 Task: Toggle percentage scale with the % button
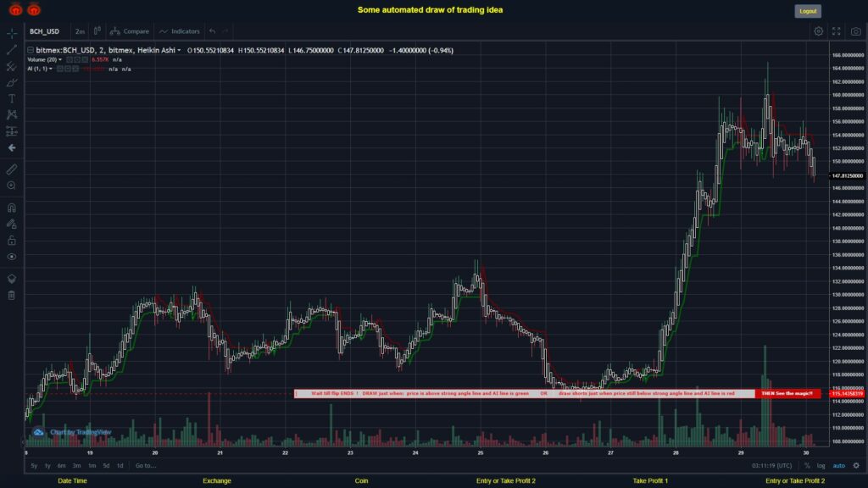pos(807,466)
